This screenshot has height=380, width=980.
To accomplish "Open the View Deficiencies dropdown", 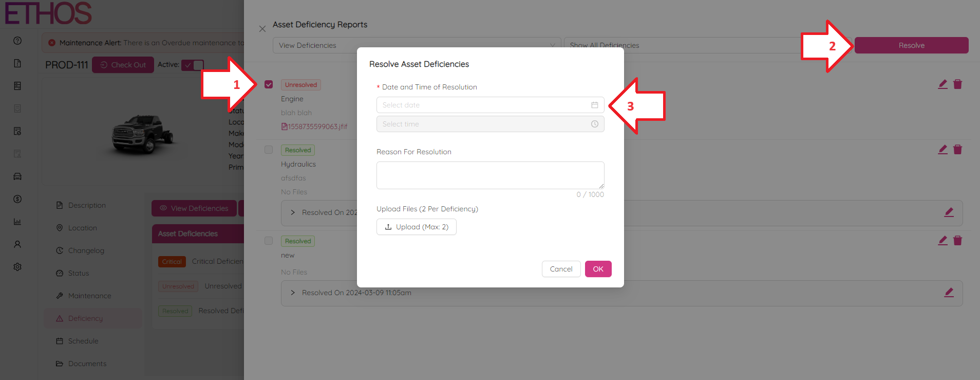I will click(x=417, y=45).
